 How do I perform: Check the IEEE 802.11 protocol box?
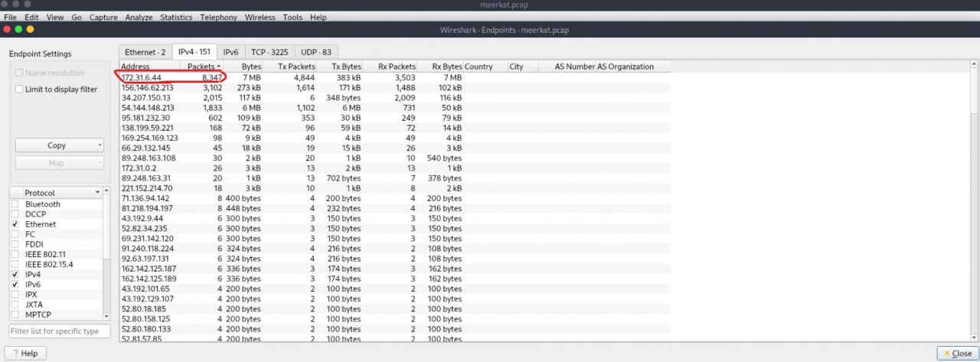[x=15, y=254]
